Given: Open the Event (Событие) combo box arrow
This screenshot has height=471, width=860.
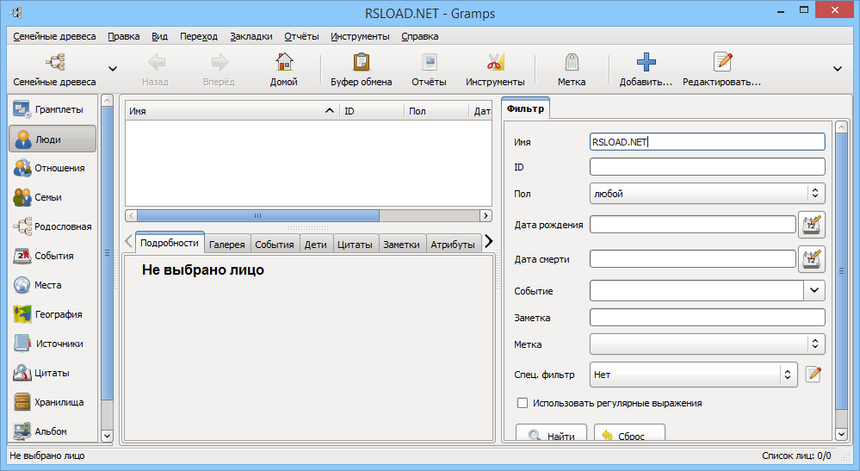Looking at the screenshot, I should (814, 290).
